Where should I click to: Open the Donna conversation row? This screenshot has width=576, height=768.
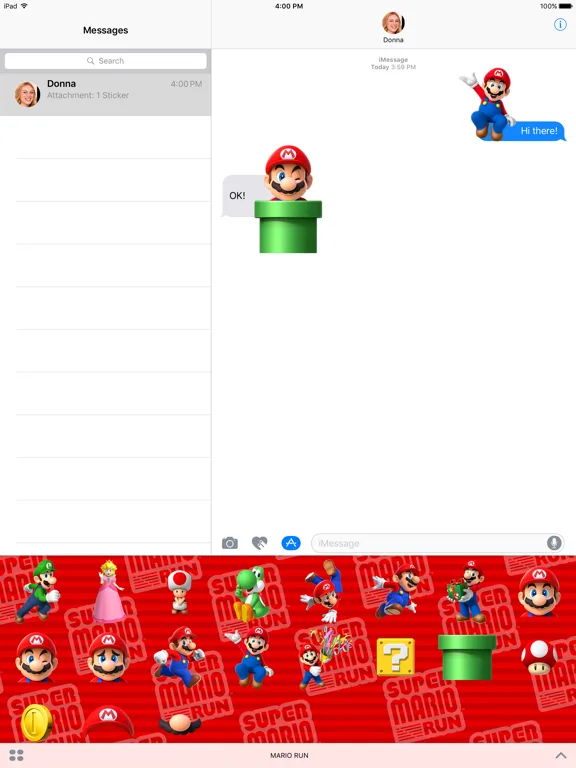105,94
